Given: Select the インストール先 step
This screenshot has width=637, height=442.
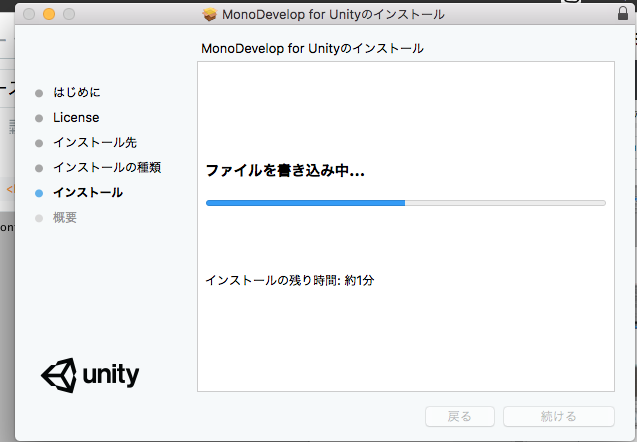Looking at the screenshot, I should [x=95, y=142].
